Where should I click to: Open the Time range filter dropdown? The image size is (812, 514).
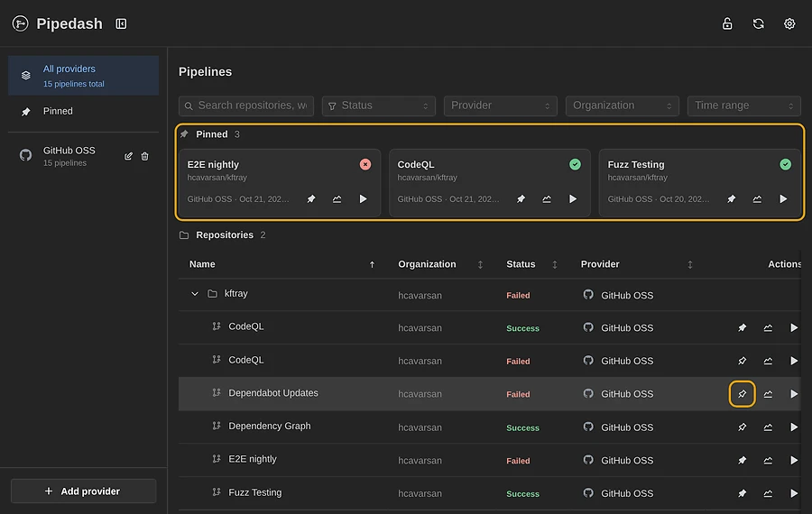tap(743, 106)
